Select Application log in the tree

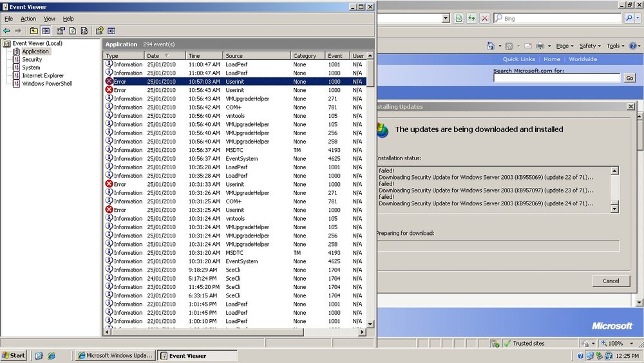35,51
